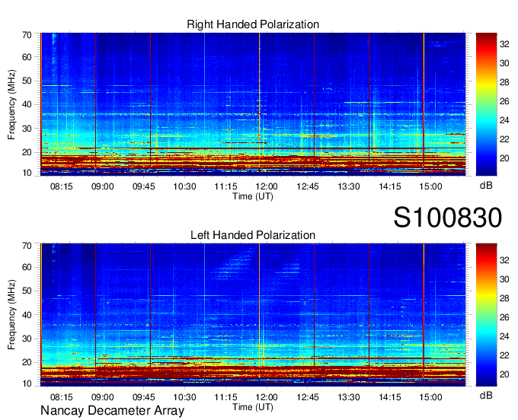Screen dimensions: 518x420
Task: Click the 'Left Handed Polarization' title
Action: pyautogui.click(x=253, y=235)
